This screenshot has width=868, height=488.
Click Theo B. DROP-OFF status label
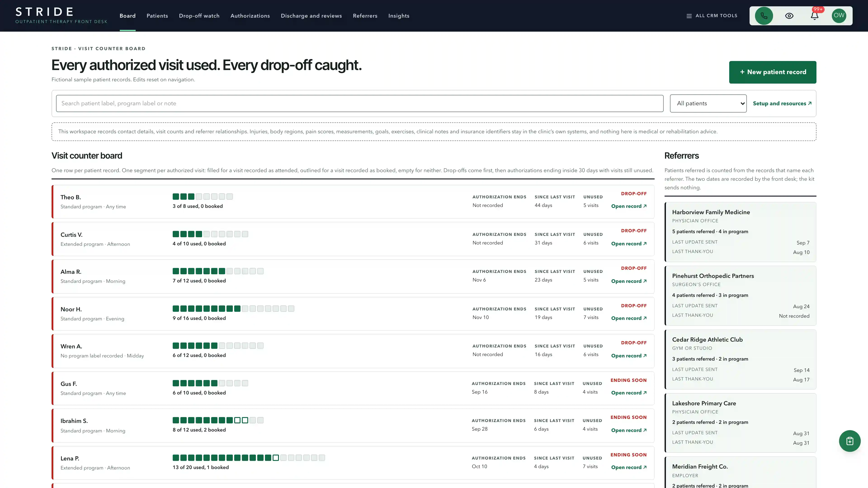pyautogui.click(x=634, y=194)
